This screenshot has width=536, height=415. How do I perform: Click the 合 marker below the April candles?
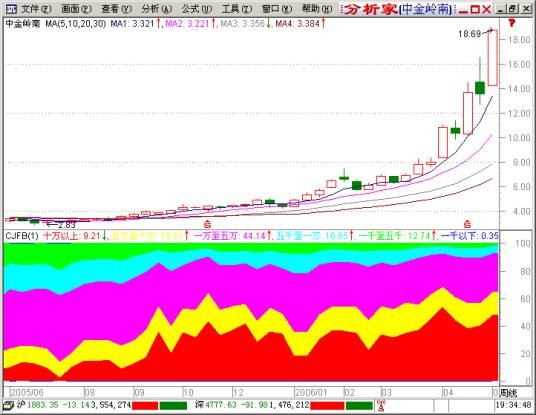[x=467, y=225]
